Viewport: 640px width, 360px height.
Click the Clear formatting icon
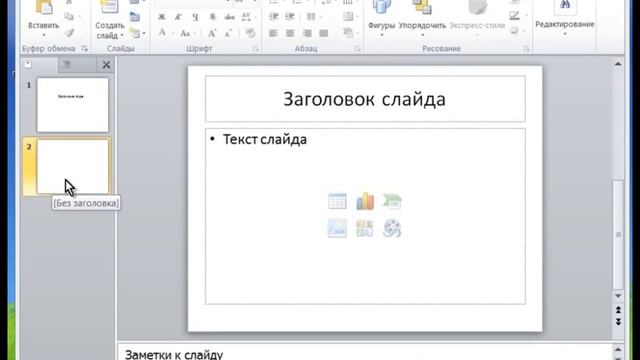coord(250,33)
